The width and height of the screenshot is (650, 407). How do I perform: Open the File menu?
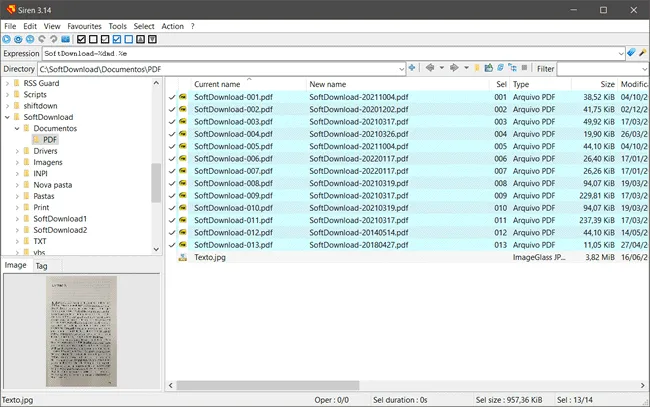[x=10, y=26]
